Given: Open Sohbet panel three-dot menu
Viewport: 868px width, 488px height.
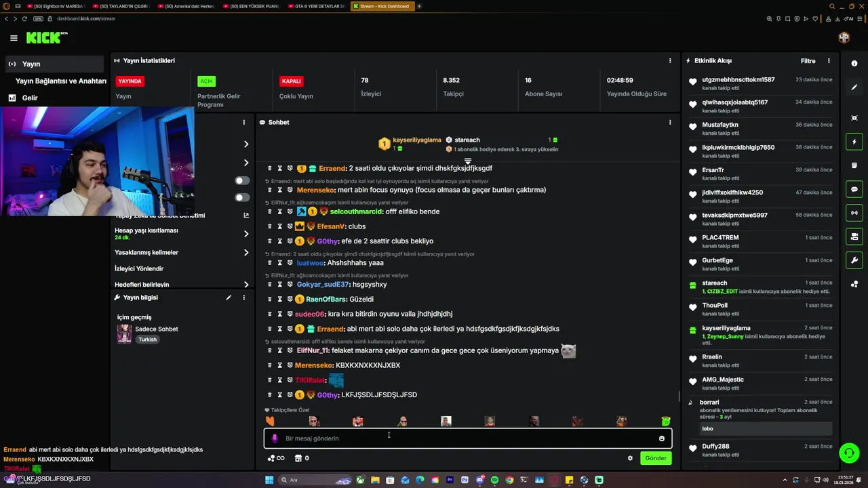Looking at the screenshot, I should click(670, 122).
